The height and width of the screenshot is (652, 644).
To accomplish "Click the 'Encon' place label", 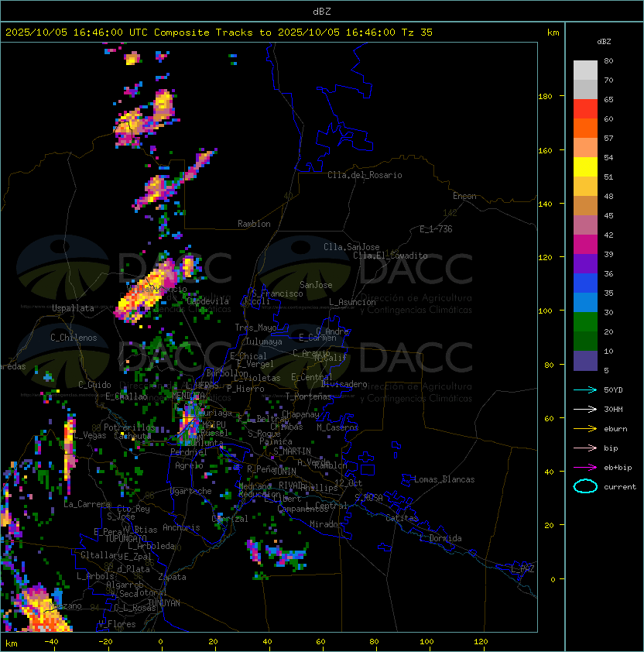I will coord(464,196).
